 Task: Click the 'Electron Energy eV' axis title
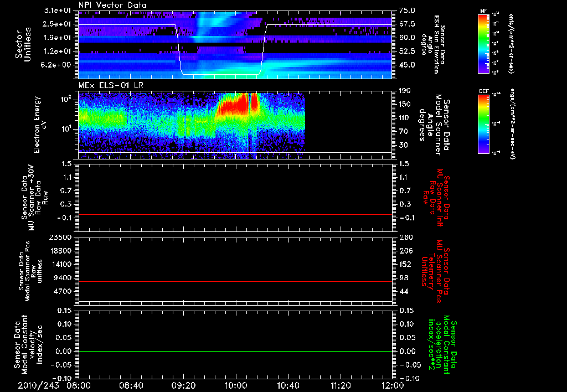(x=41, y=125)
